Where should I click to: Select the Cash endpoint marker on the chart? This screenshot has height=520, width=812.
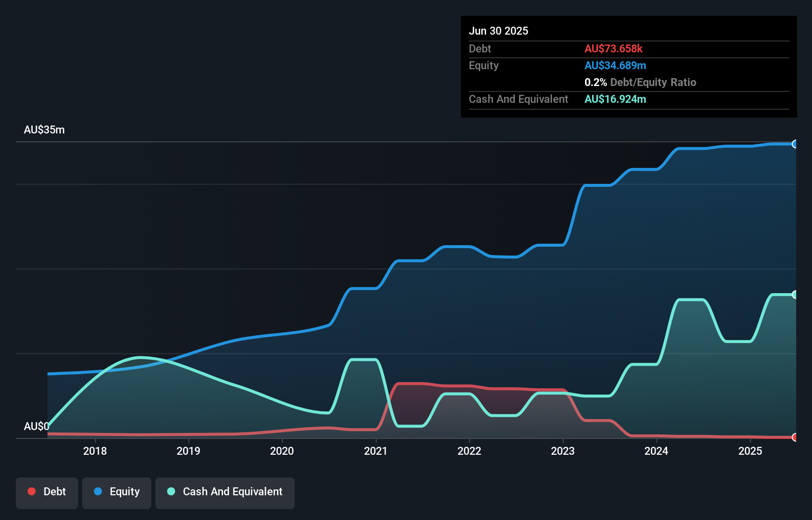click(x=795, y=294)
